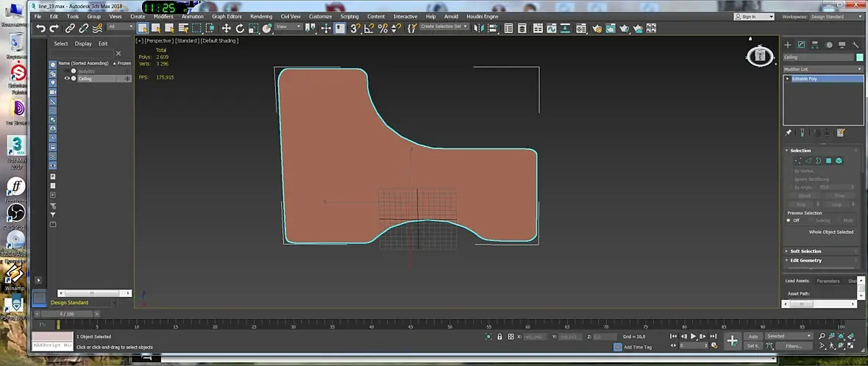Click the Filters... button for keys
This screenshot has height=366, width=868.
(x=794, y=345)
